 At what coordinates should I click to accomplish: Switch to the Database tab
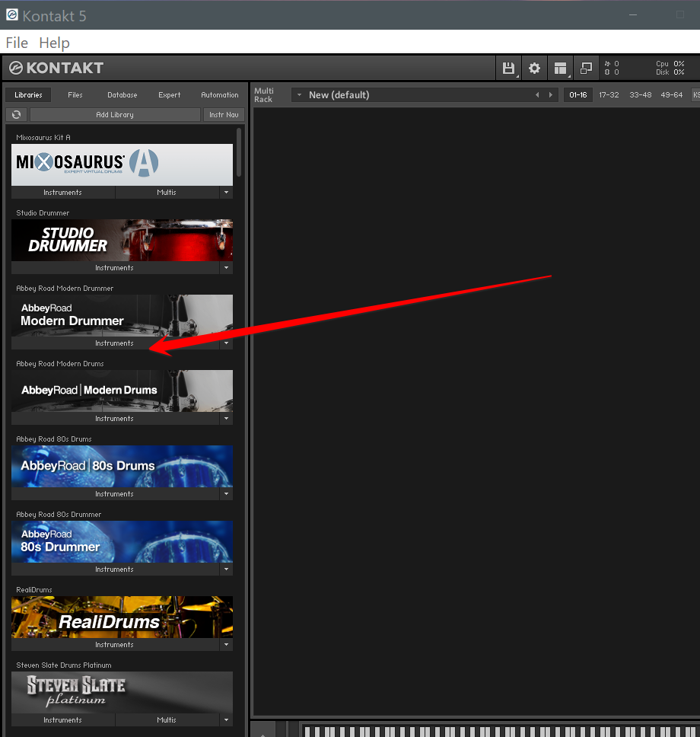point(123,95)
